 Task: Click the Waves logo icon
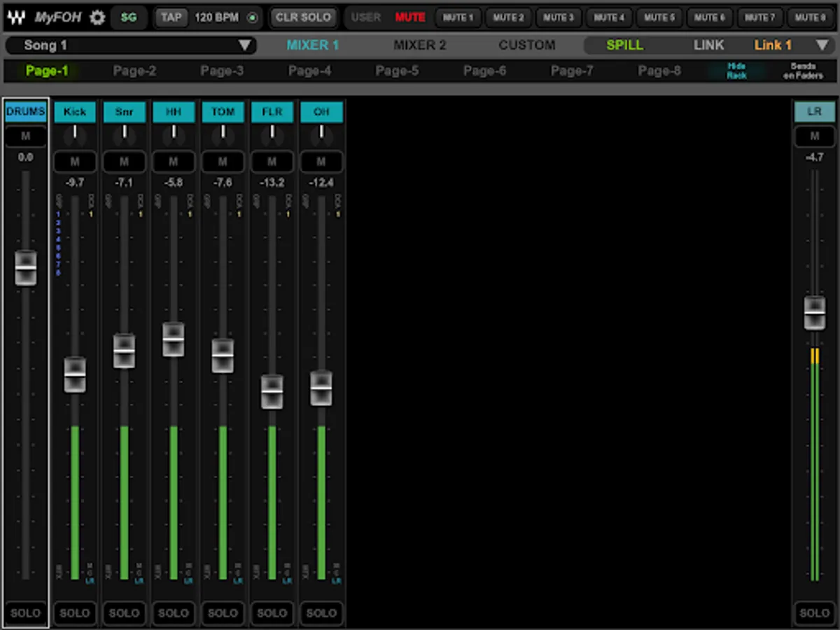click(x=17, y=17)
